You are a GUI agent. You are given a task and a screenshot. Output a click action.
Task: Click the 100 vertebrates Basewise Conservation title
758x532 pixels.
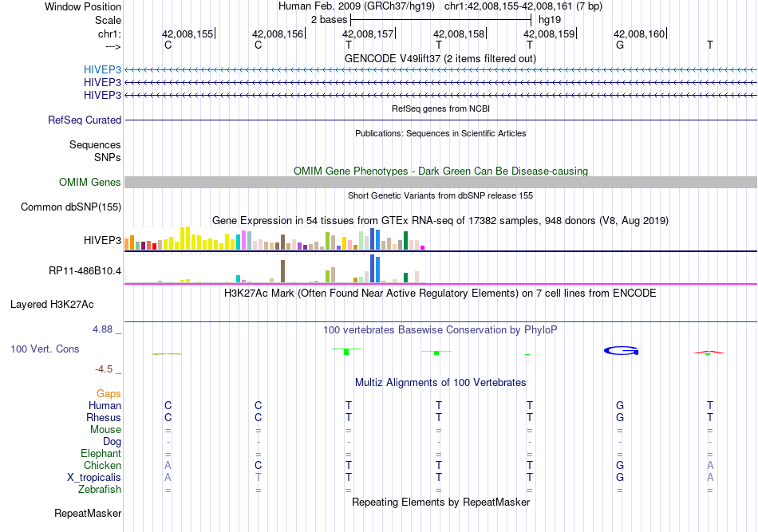click(x=440, y=330)
